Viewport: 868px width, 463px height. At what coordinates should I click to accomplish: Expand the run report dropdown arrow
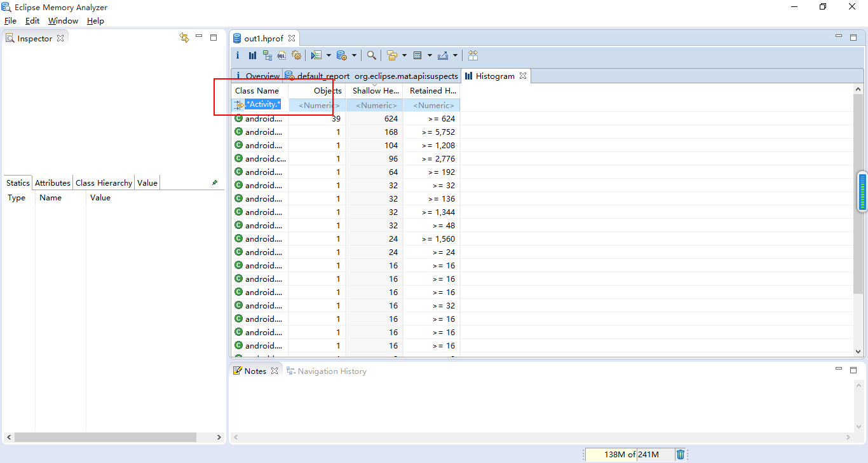click(329, 55)
